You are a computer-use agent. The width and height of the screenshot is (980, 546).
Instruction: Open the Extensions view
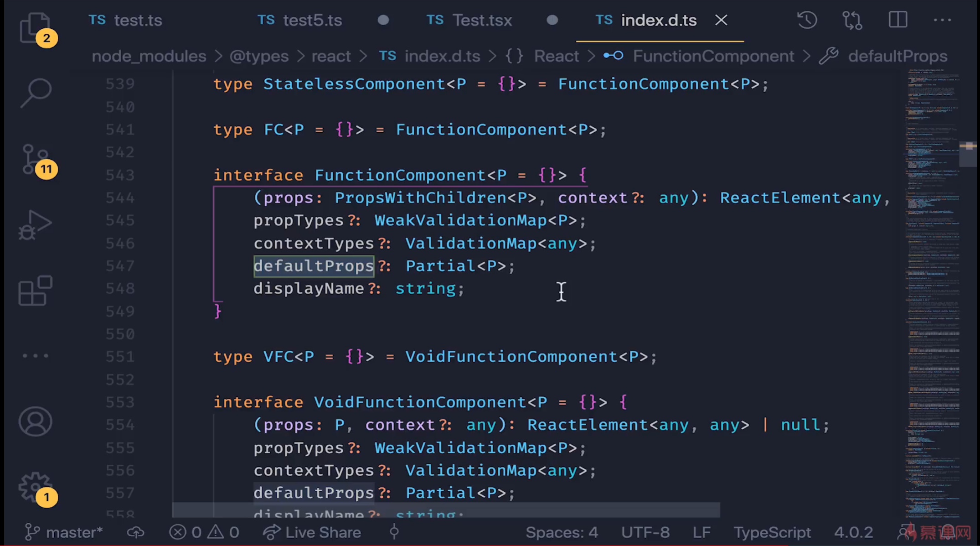[35, 291]
